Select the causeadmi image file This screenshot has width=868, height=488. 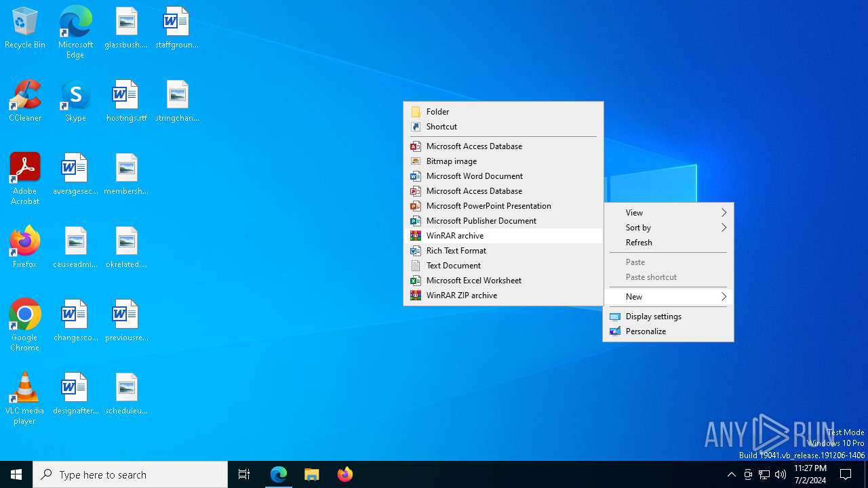[x=75, y=248]
